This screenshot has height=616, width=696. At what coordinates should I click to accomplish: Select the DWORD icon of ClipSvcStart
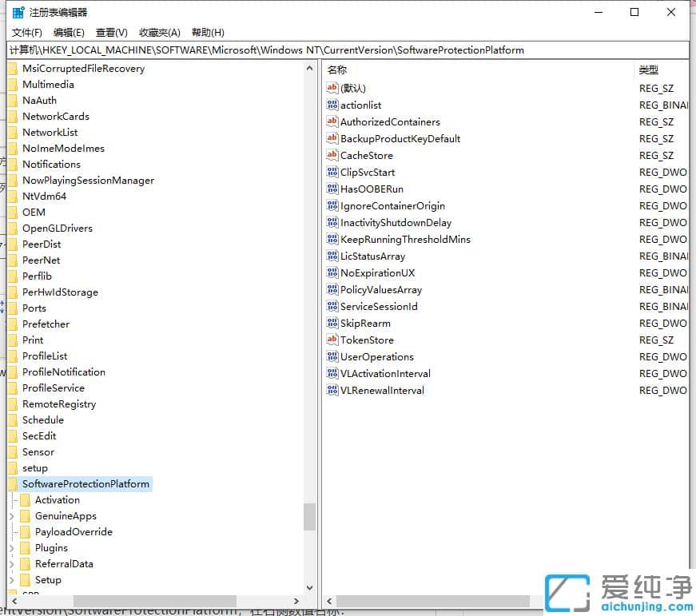tap(333, 172)
